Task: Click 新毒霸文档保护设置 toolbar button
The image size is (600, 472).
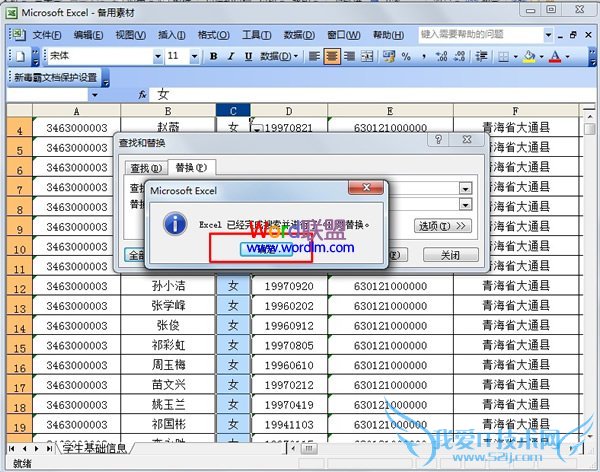Action: 56,77
